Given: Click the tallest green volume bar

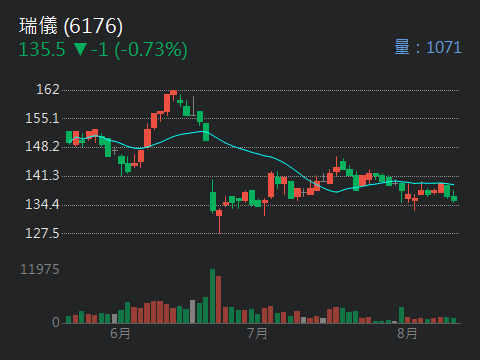Looking at the screenshot, I should pyautogui.click(x=212, y=296).
